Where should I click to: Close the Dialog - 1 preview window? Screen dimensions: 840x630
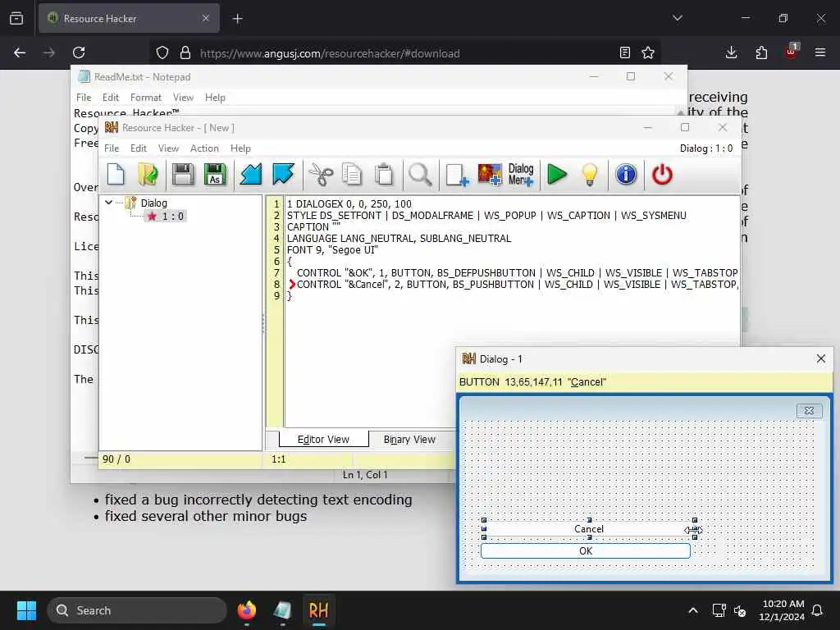coord(820,358)
